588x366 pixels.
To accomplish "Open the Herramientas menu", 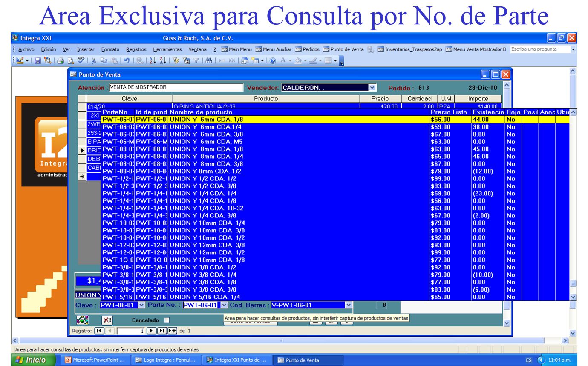I will coord(167,49).
